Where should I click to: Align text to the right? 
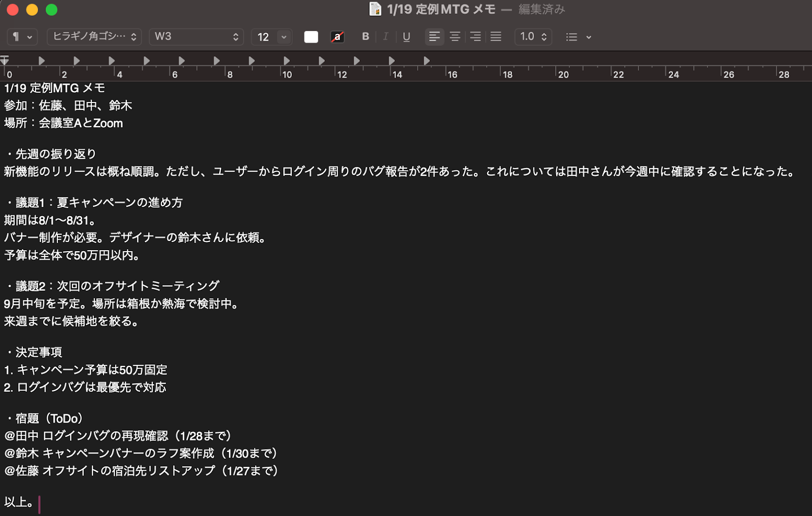pyautogui.click(x=475, y=37)
